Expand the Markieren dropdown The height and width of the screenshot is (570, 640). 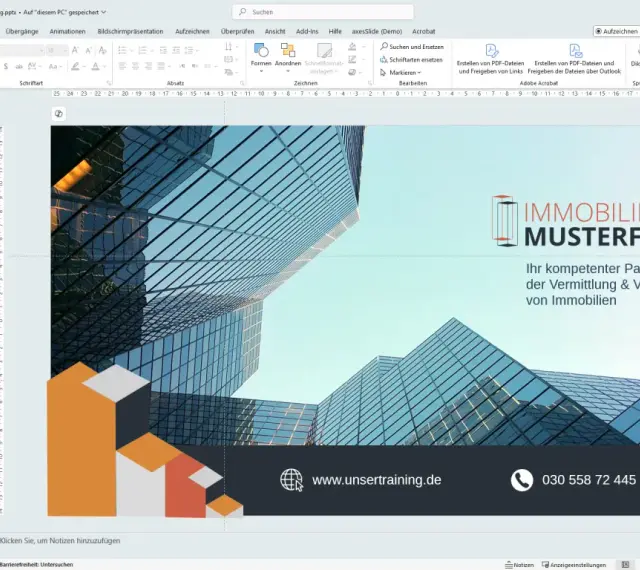coord(400,72)
